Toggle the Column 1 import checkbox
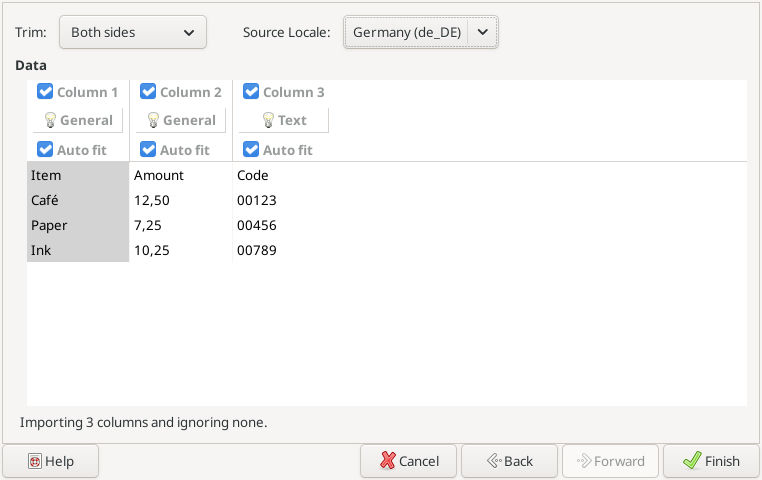The image size is (762, 480). (45, 91)
